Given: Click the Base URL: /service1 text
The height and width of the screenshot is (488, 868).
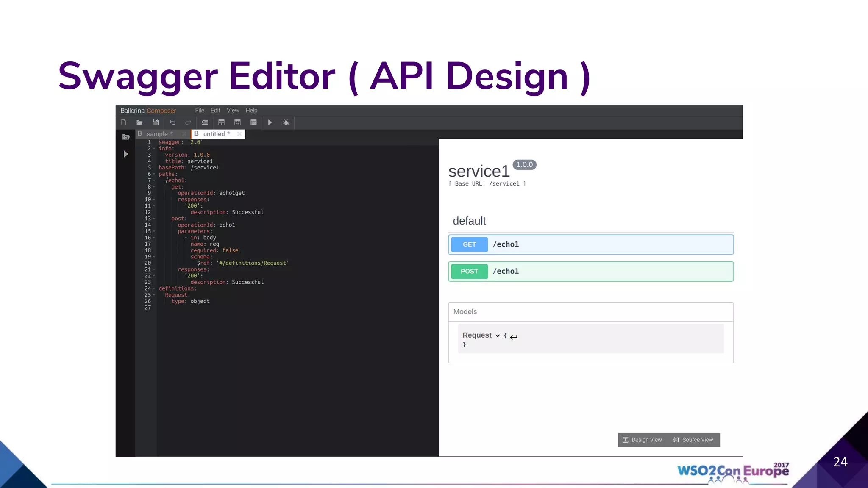Looking at the screenshot, I should [487, 183].
